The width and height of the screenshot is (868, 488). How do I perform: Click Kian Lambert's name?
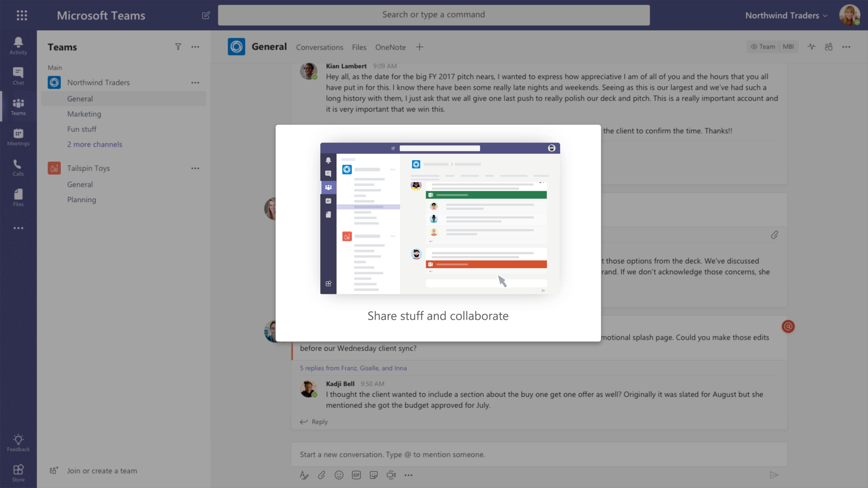coord(346,66)
